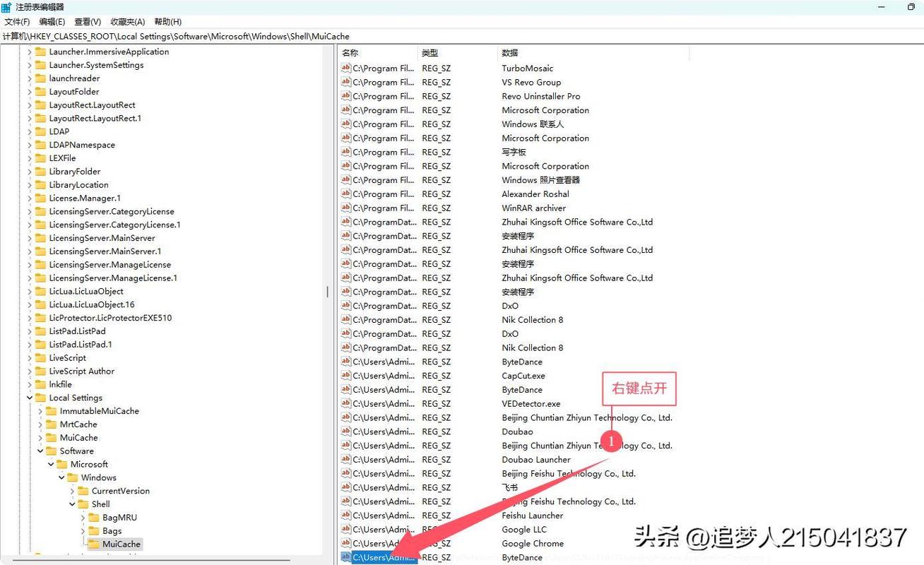Click the Windows 照片查看器 data cell
Viewport: 924px width, 565px height.
click(541, 180)
